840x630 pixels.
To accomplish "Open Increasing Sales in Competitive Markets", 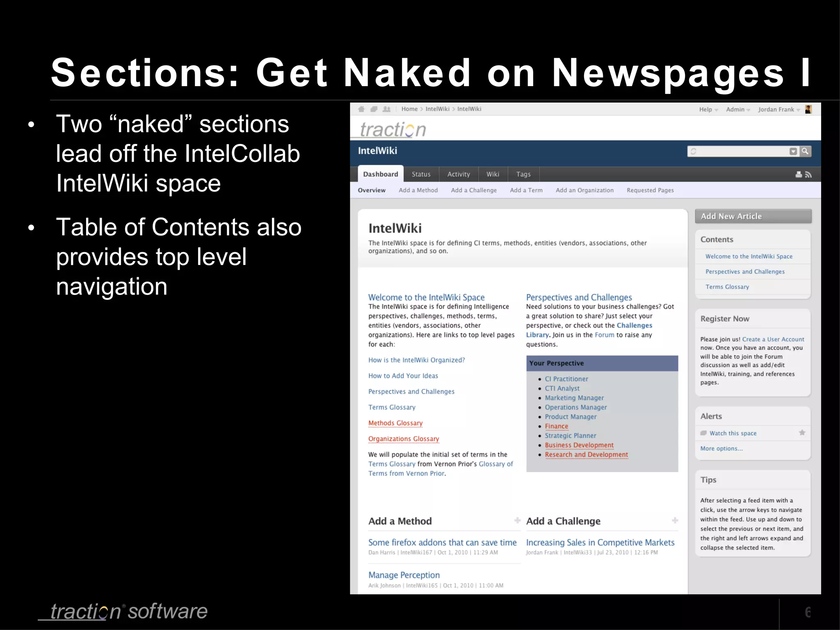I will tap(600, 542).
